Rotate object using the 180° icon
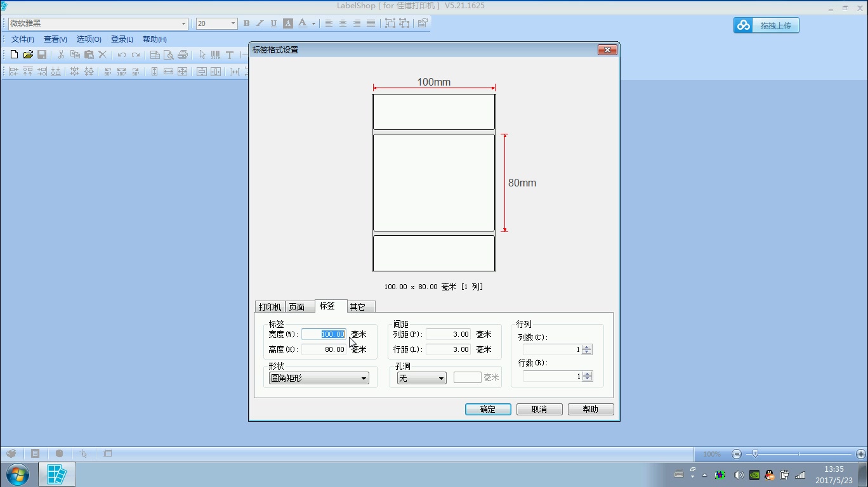The width and height of the screenshot is (868, 487). 121,72
